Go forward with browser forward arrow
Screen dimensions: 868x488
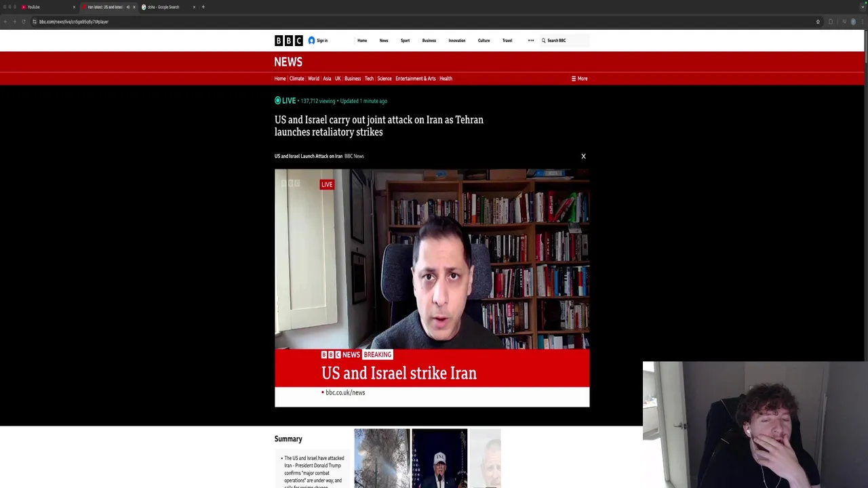pyautogui.click(x=14, y=22)
